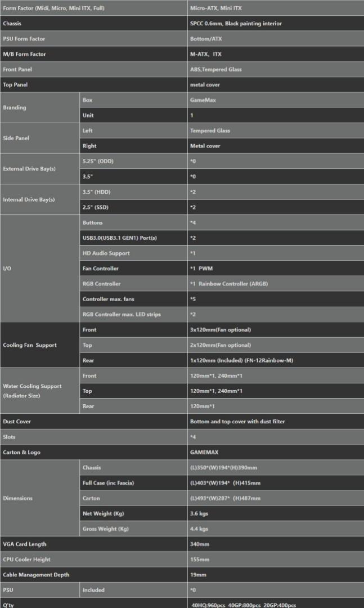Click the 'Tempered Glass' left side panel value
Image resolution: width=364 pixels, height=608 pixels.
[x=210, y=131]
